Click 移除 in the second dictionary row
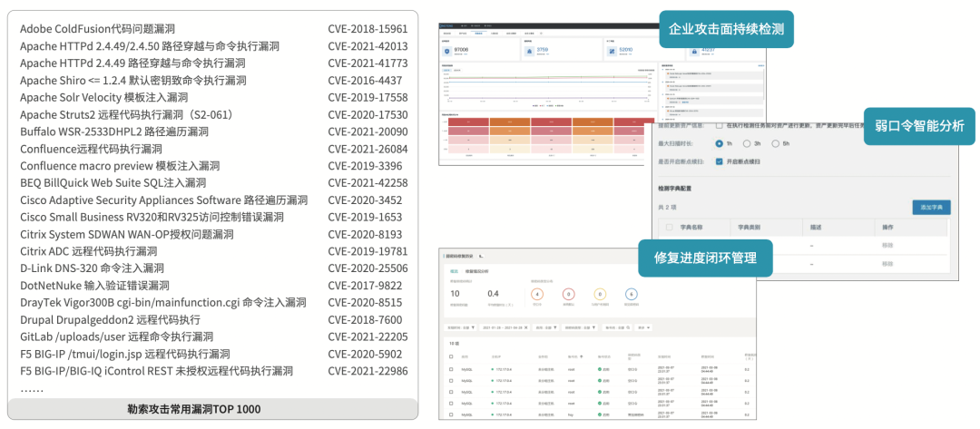980x429 pixels. pos(887,264)
